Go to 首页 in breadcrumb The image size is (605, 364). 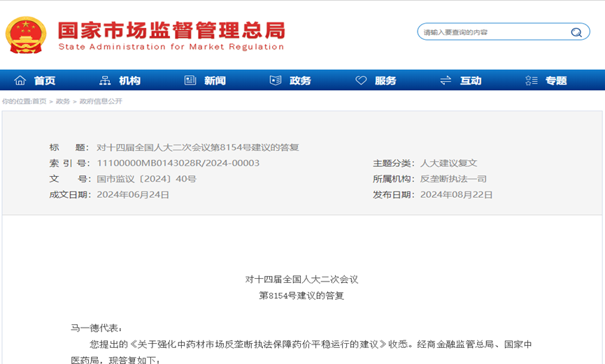point(39,101)
